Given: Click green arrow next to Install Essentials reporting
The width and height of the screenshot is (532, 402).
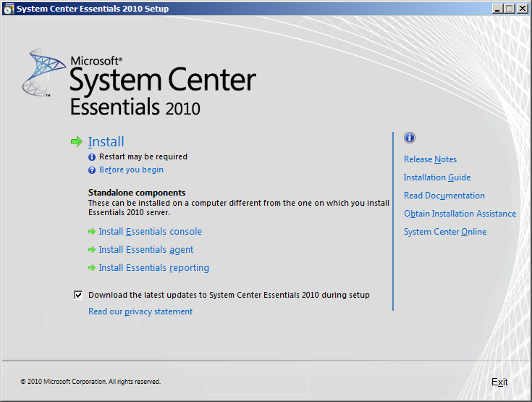Looking at the screenshot, I should (92, 268).
